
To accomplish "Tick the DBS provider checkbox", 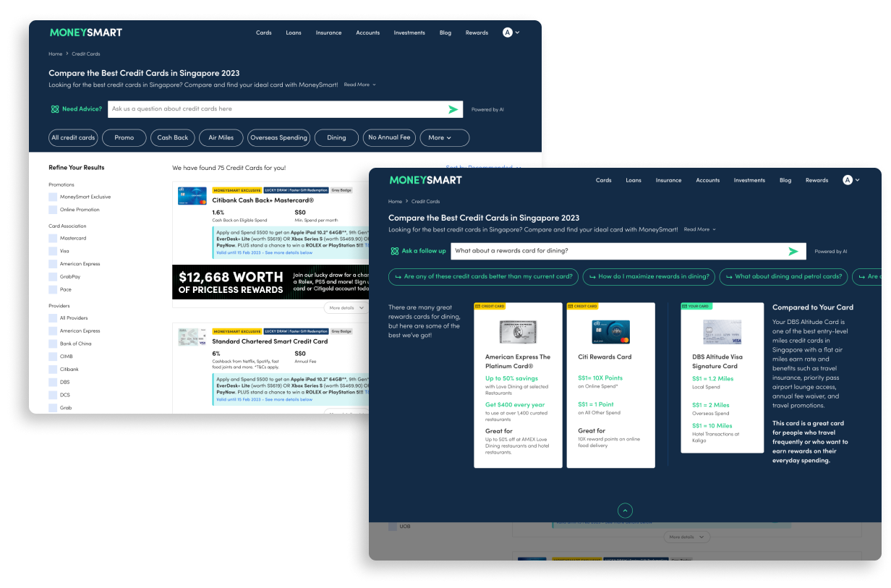I will point(53,382).
